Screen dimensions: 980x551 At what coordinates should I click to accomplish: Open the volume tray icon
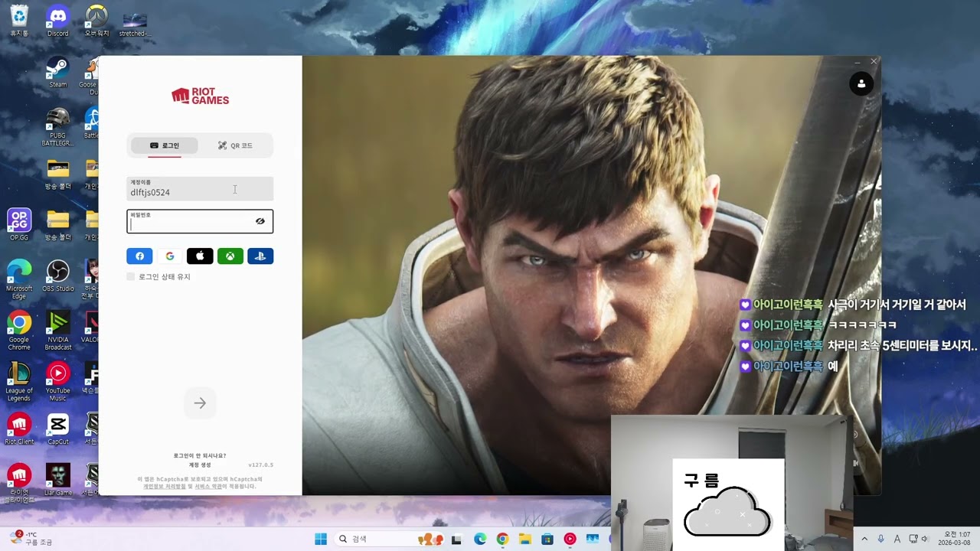point(925,539)
